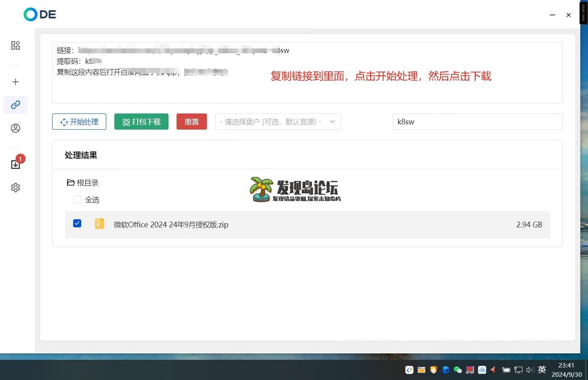Click the volume speaker tray icon
This screenshot has height=380, width=588.
(530, 370)
